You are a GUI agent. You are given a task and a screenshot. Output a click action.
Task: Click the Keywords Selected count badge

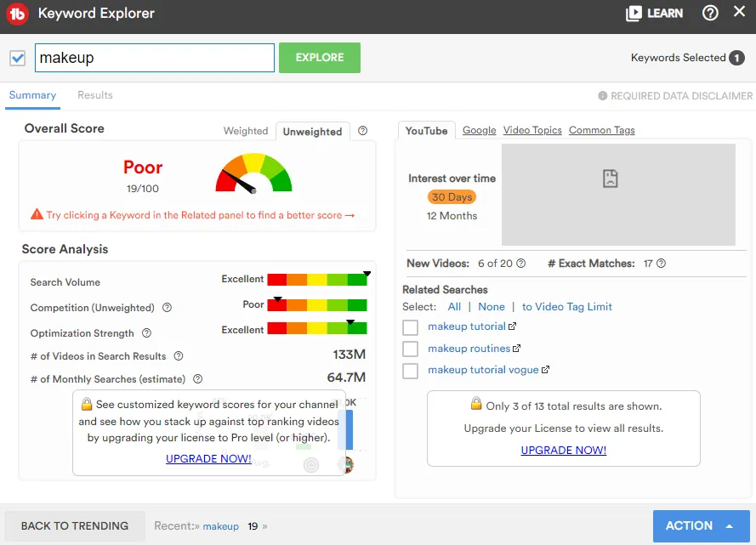point(736,58)
